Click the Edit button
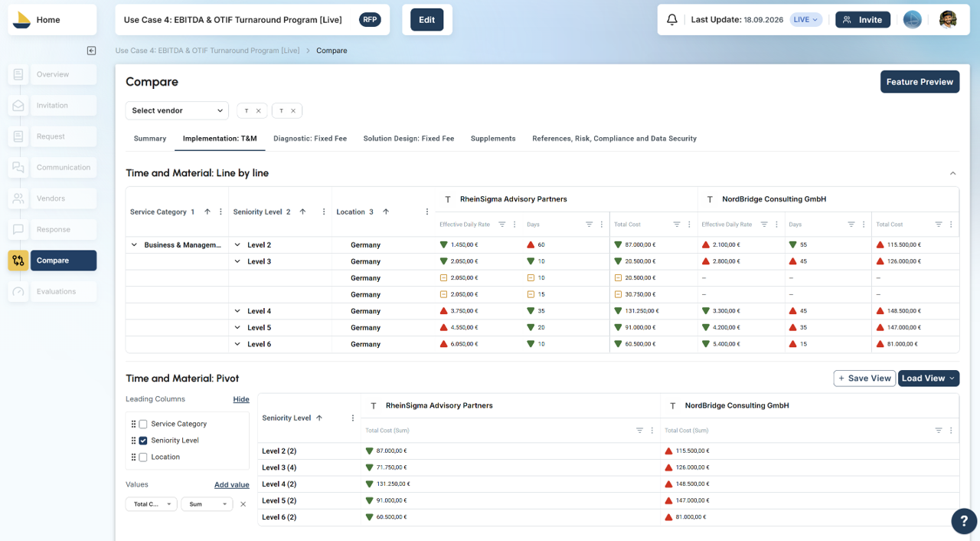 pyautogui.click(x=427, y=20)
